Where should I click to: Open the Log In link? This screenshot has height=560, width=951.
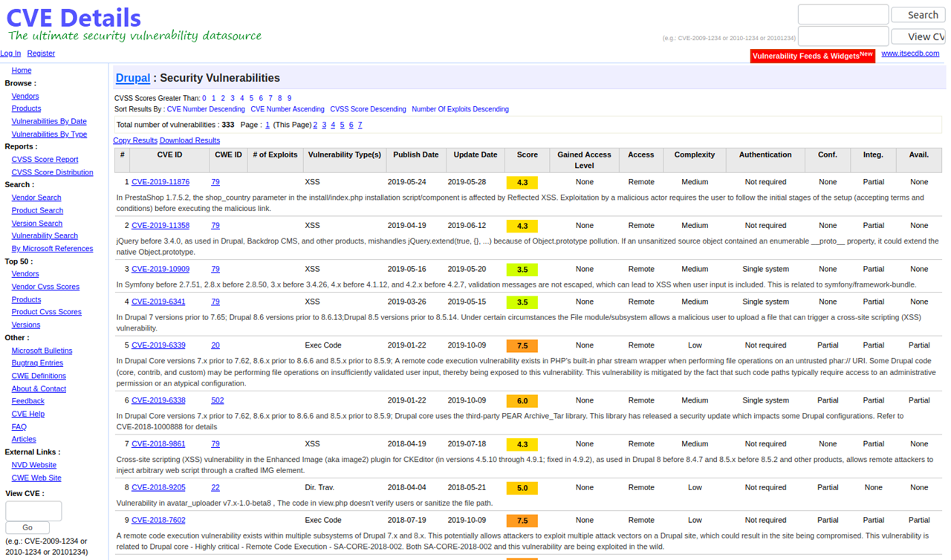tap(10, 53)
